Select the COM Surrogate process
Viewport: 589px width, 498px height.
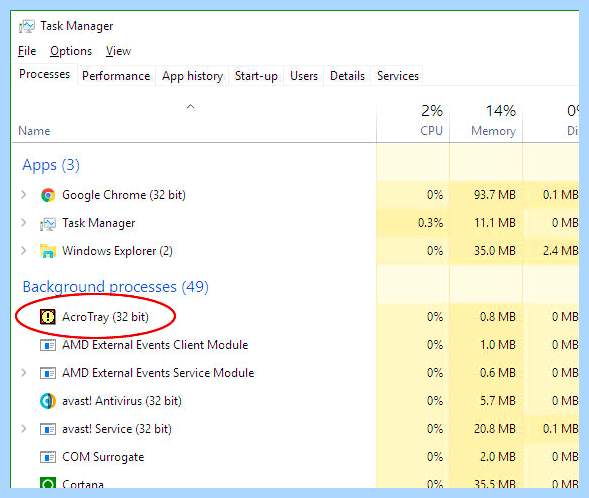(x=295, y=457)
